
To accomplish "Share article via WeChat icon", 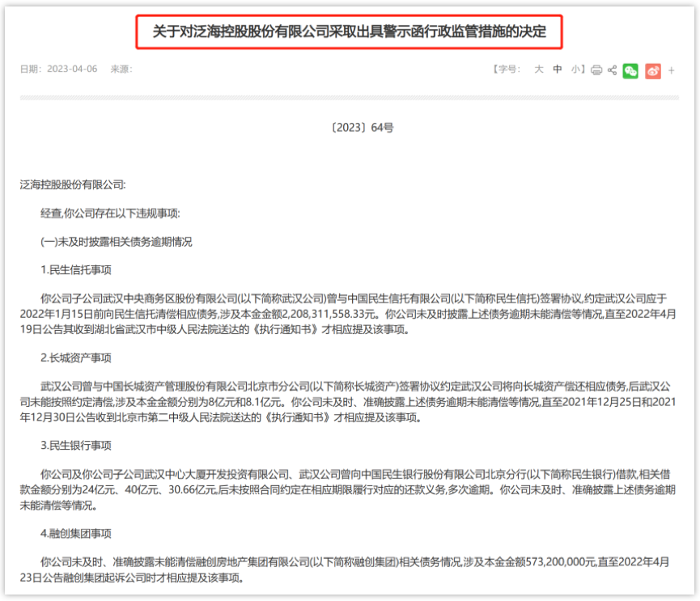I will point(630,70).
